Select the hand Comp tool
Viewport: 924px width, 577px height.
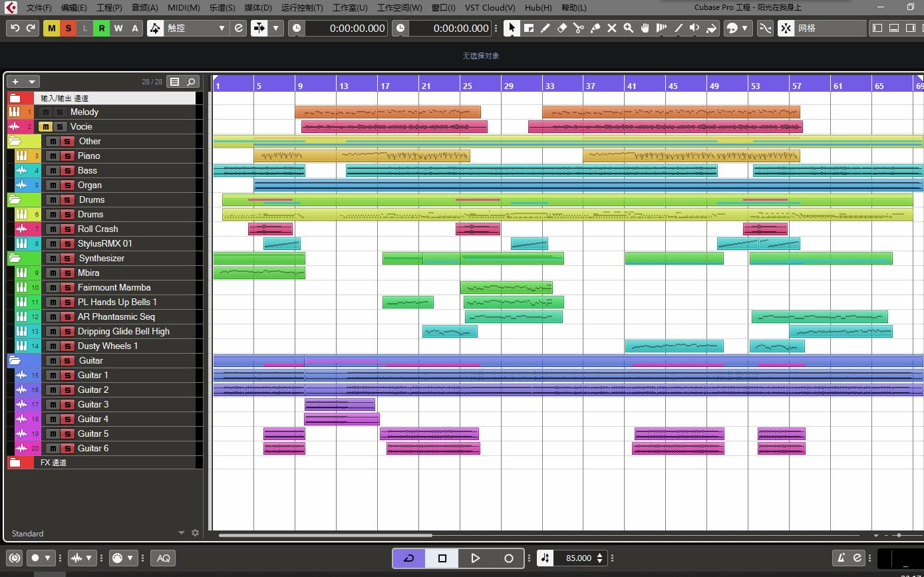[645, 28]
